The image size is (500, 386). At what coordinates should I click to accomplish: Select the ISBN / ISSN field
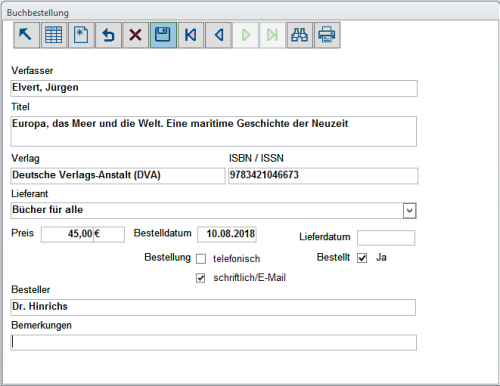(x=323, y=176)
